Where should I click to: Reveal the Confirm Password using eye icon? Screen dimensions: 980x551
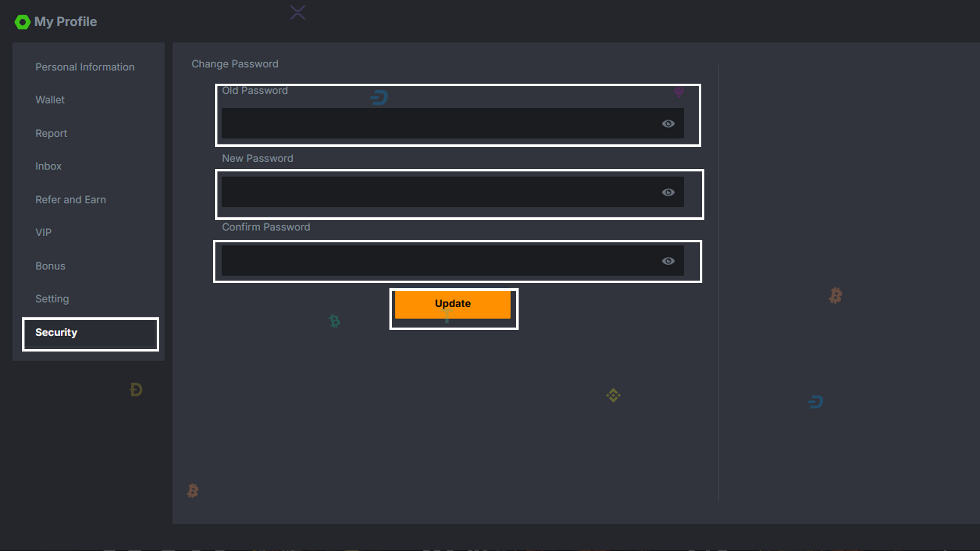668,261
